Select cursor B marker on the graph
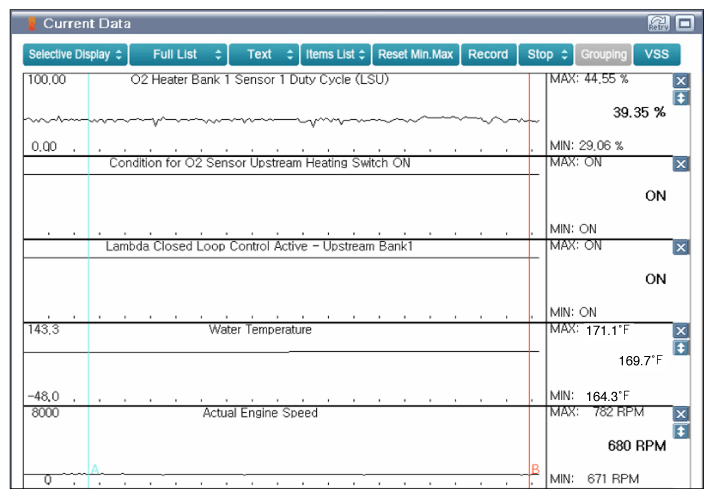Image resolution: width=713 pixels, height=498 pixels. point(534,469)
